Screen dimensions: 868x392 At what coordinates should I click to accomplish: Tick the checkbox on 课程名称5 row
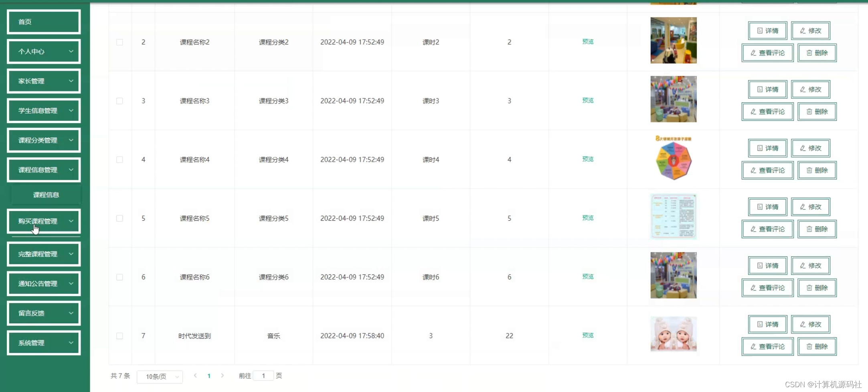click(119, 218)
